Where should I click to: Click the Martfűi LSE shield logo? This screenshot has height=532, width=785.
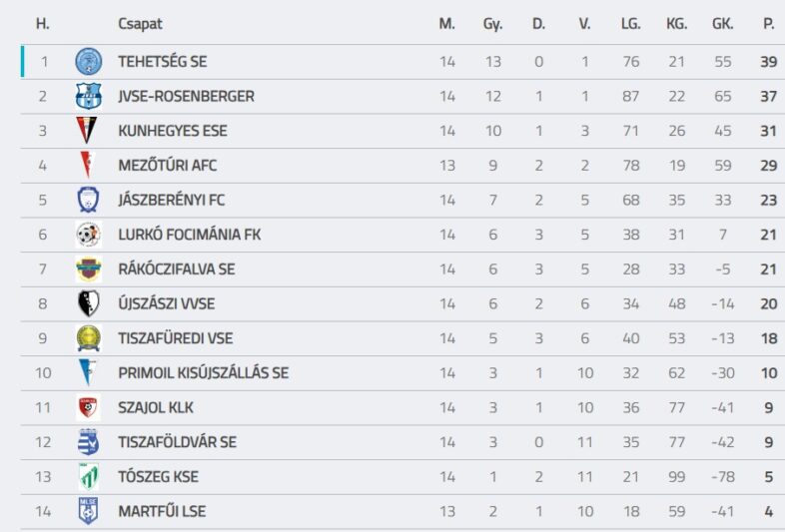pyautogui.click(x=89, y=511)
